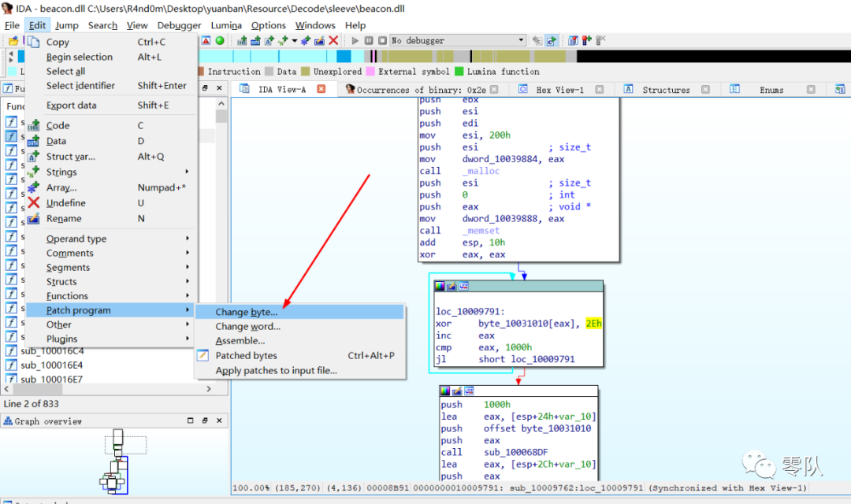Click the Rename toolbar icon
This screenshot has height=504, width=851.
pos(319,41)
